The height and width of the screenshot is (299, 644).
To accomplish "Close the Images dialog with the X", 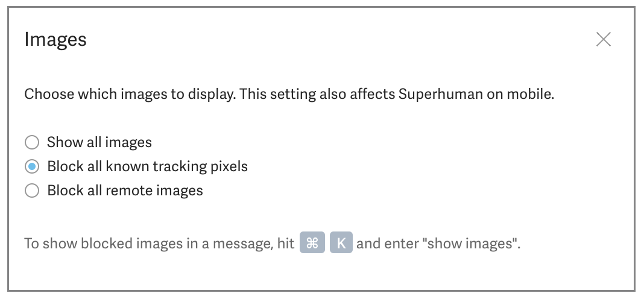I will 604,40.
